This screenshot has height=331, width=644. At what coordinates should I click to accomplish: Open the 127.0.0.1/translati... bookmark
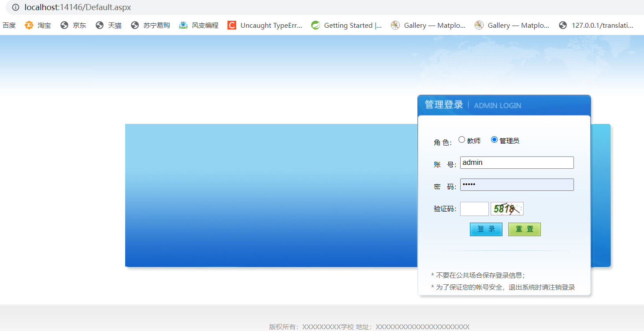click(x=597, y=25)
